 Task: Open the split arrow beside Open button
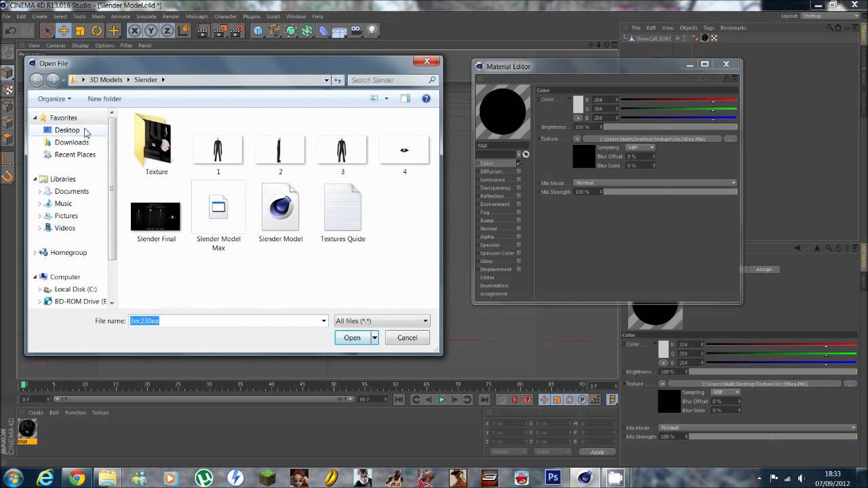(x=374, y=338)
